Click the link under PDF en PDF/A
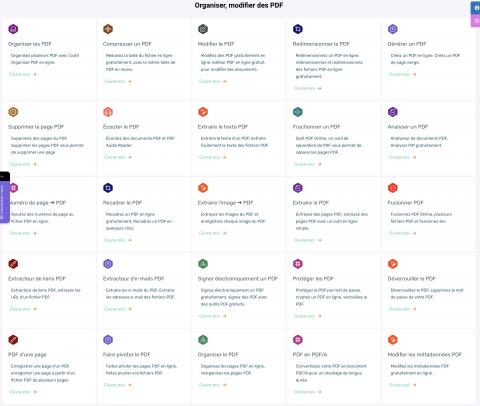 [307, 392]
